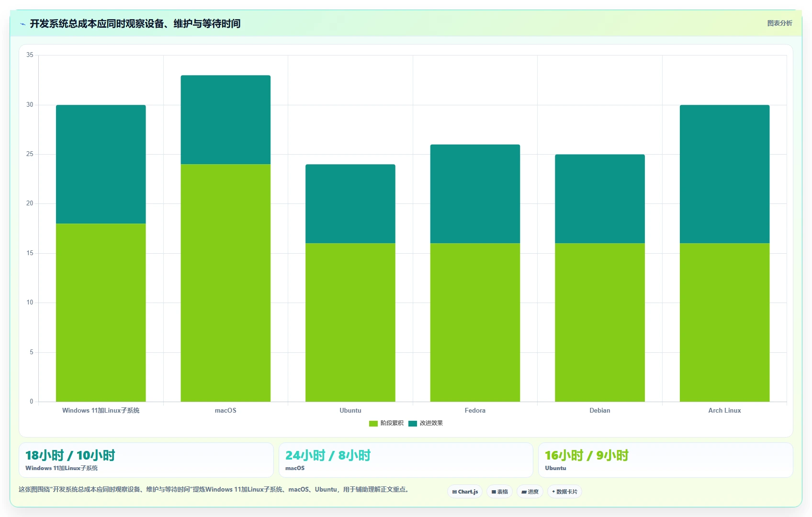The height and width of the screenshot is (517, 812).
Task: Click the green 阶段累积 bar for macOS
Action: pos(226,283)
